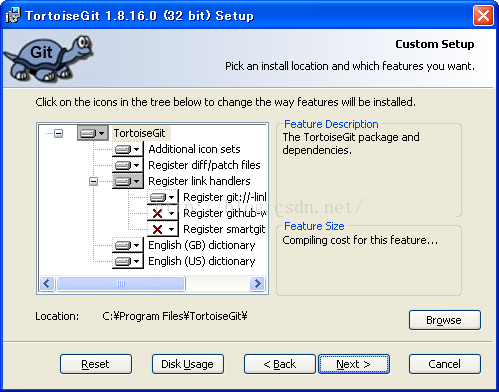Go back with the Back button
Viewport: 499px width, 392px height.
click(279, 364)
